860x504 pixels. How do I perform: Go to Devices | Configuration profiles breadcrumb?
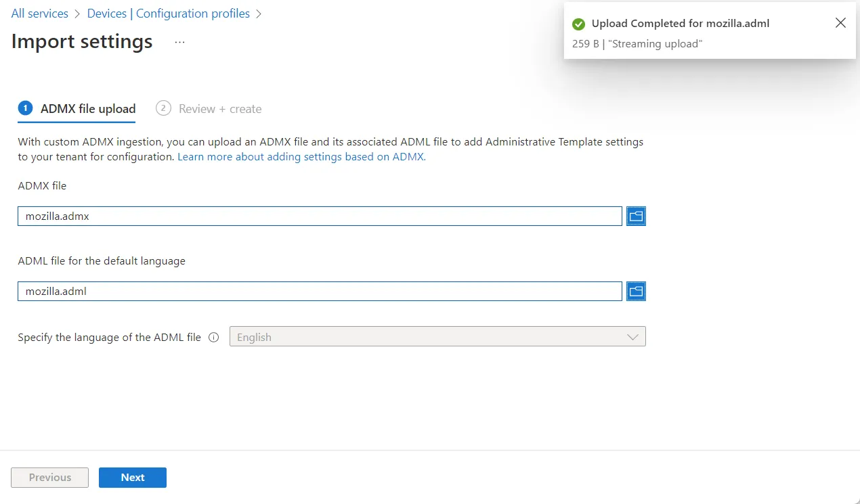(167, 14)
